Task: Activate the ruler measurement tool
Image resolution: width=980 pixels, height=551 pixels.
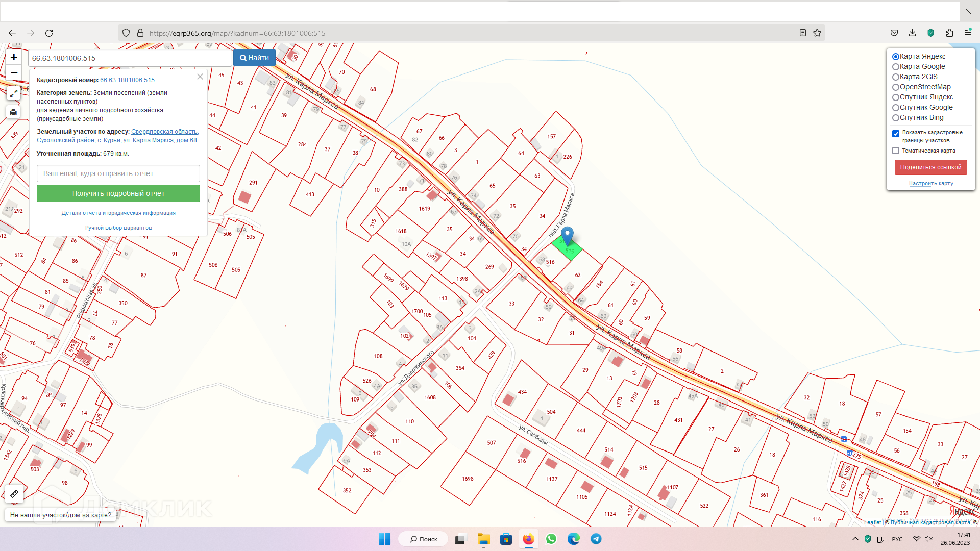Action: 14,493
